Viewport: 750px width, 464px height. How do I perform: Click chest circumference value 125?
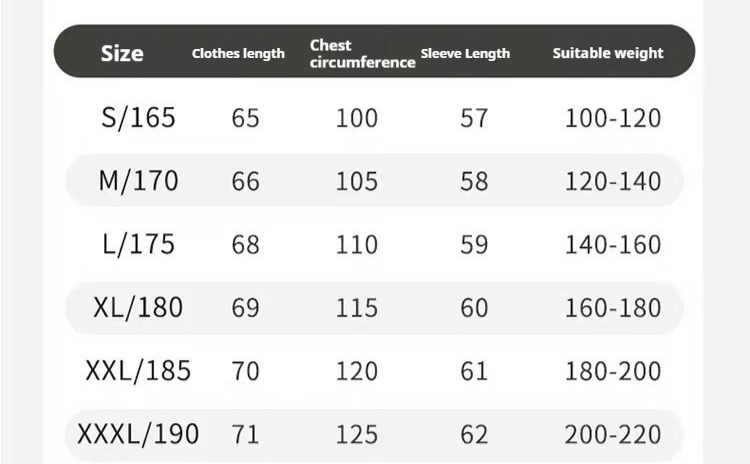357,434
